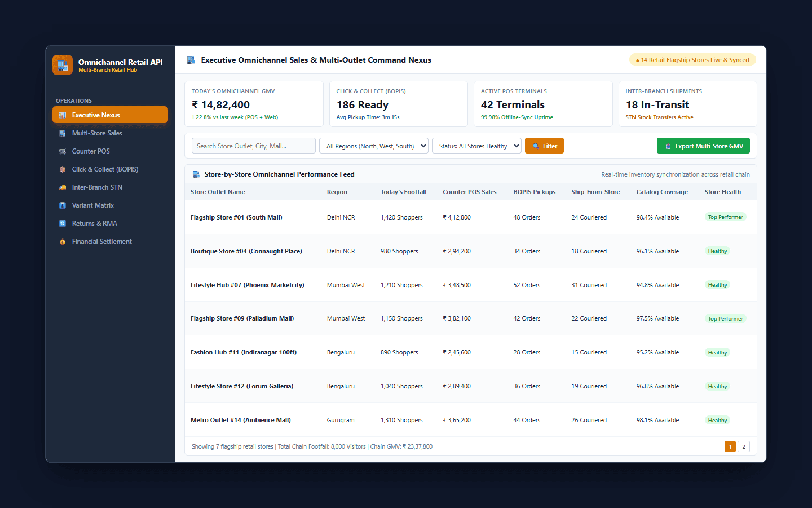Open the Click & Collect 186 Ready card
Viewport: 812px width, 508px height.
click(399, 104)
